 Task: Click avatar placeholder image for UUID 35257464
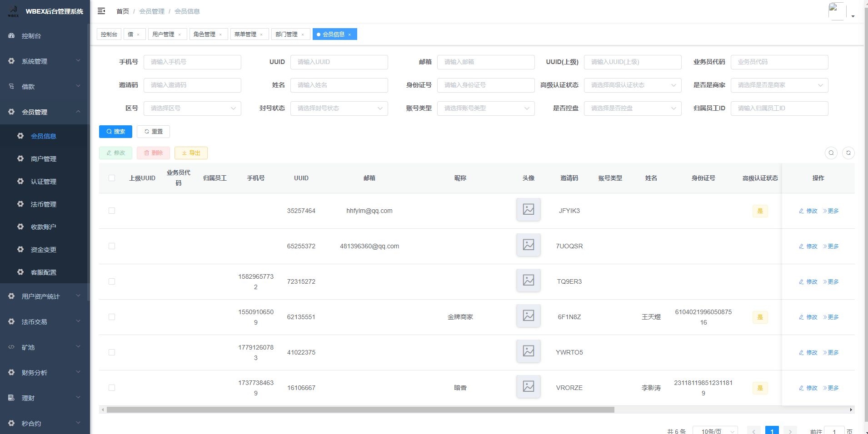pyautogui.click(x=528, y=210)
